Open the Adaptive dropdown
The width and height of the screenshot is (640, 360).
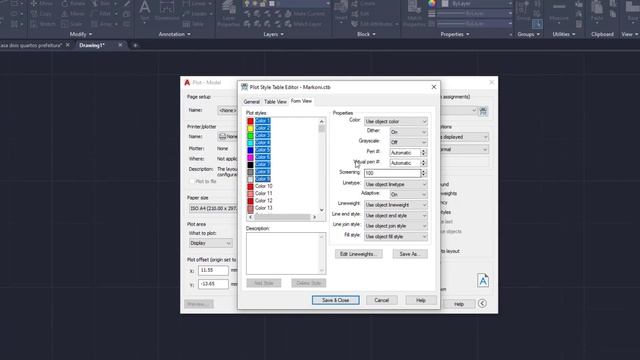point(408,195)
